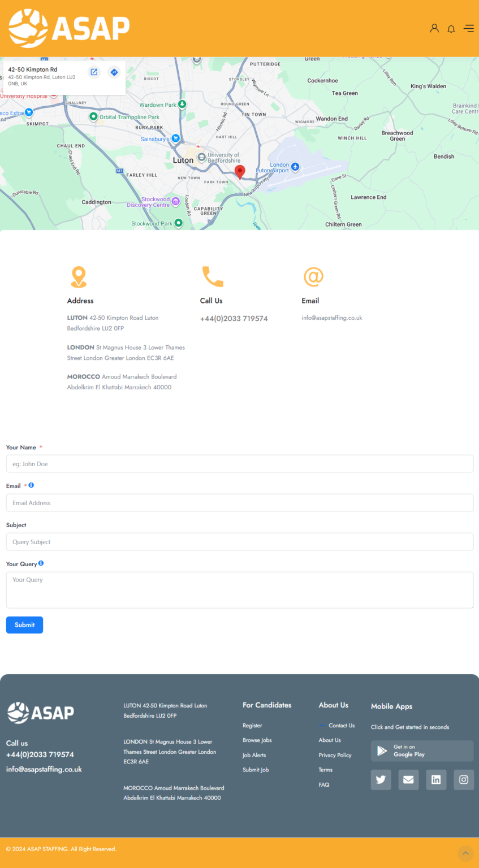Viewport: 479px width, 868px height.
Task: Open the map location in a larger view
Action: 94,72
